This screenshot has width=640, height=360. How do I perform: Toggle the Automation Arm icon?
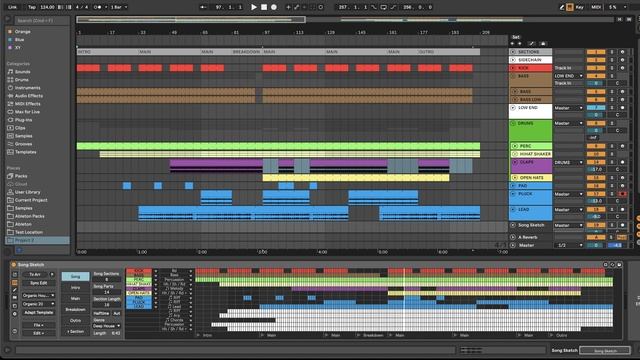click(296, 7)
